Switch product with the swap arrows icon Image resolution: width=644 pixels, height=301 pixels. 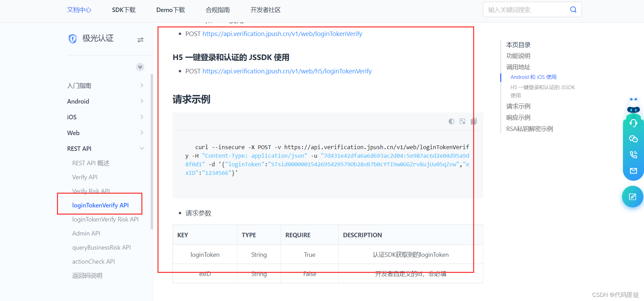click(140, 40)
